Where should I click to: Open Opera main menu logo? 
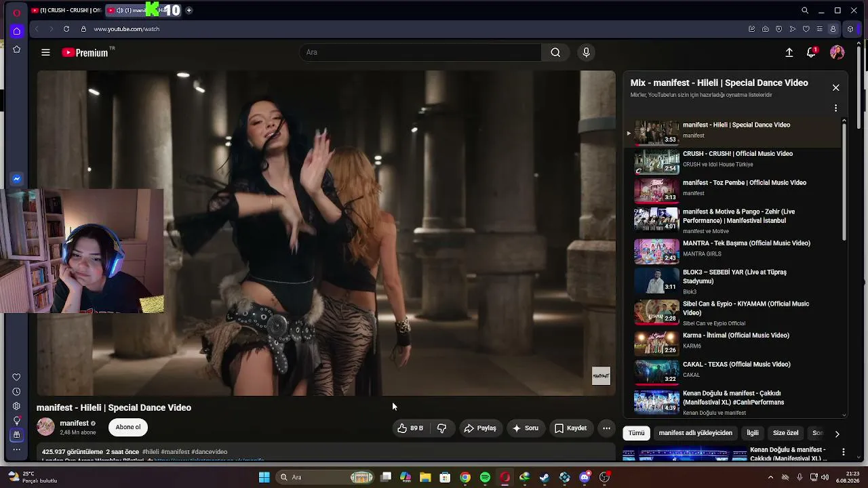click(17, 12)
